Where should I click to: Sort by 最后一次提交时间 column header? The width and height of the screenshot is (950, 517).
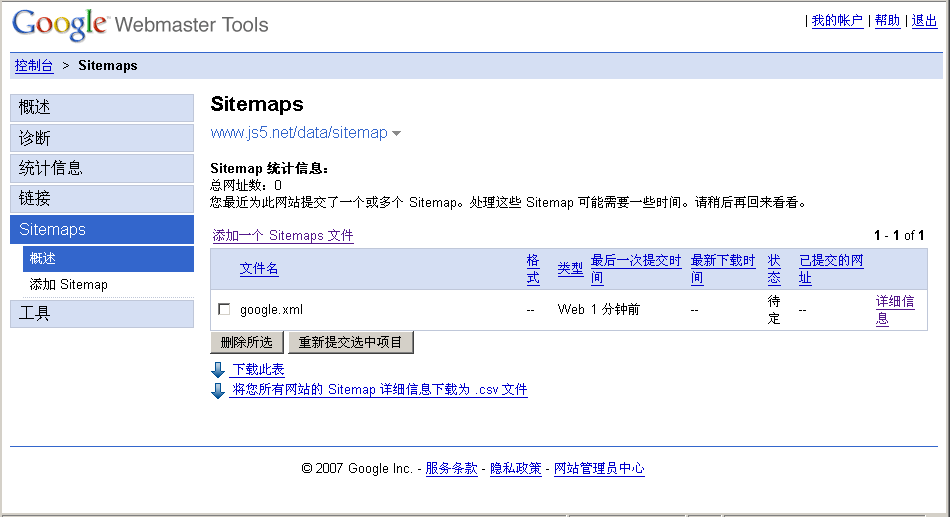click(636, 269)
